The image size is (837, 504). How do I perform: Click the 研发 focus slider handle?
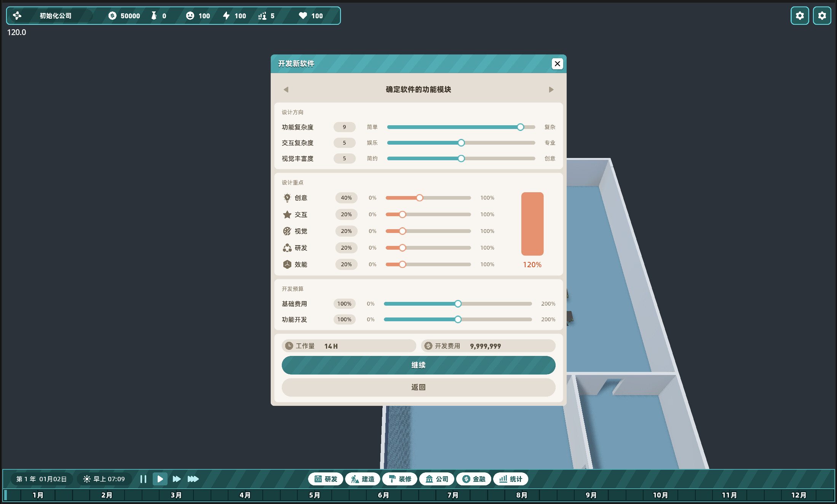point(403,248)
